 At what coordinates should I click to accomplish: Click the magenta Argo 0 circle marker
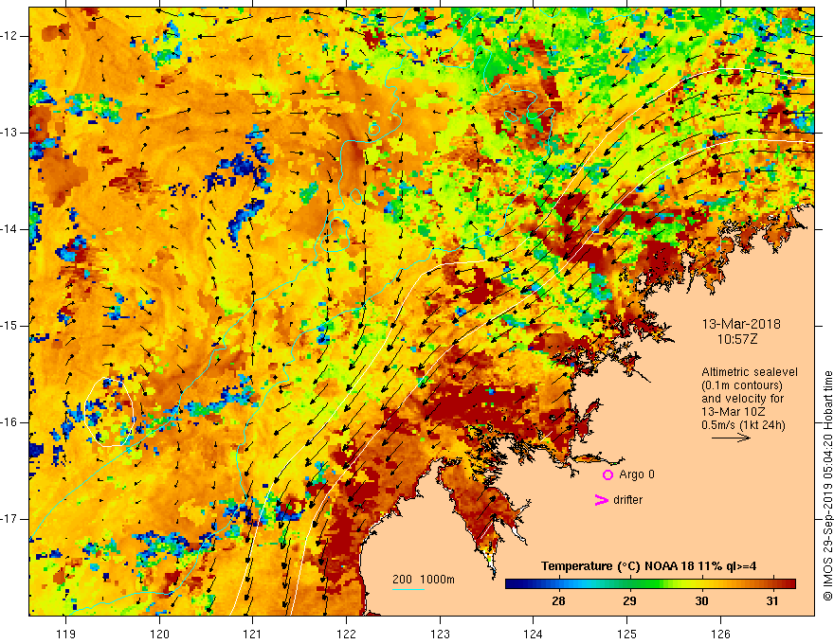pyautogui.click(x=607, y=474)
